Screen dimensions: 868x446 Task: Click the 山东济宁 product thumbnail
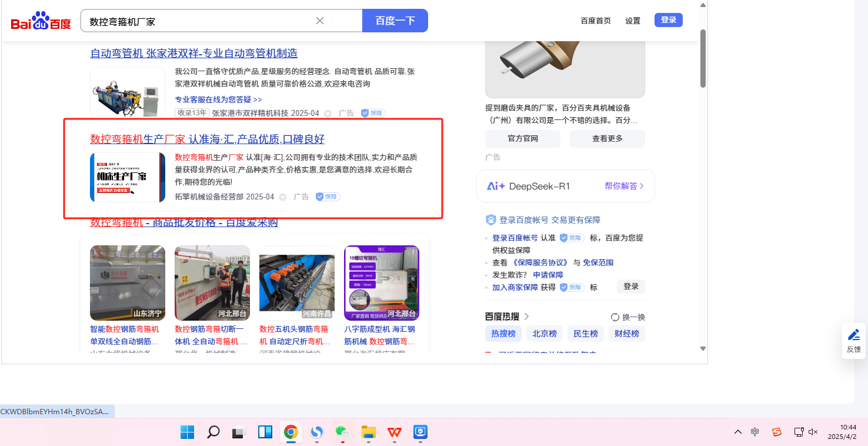click(128, 282)
